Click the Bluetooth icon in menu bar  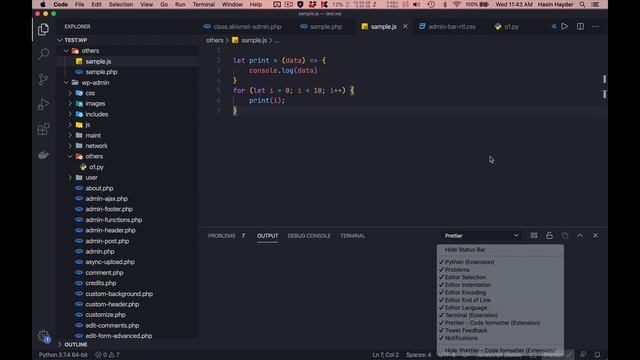click(444, 4)
